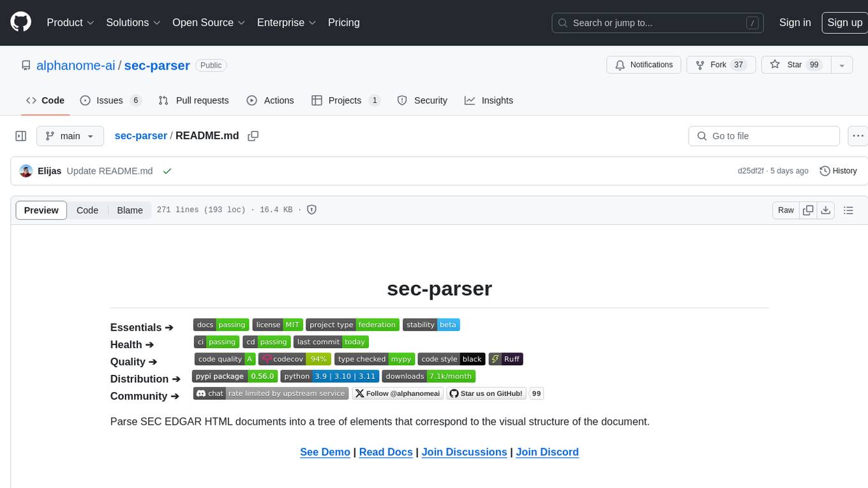Open the star lists dropdown arrow
Image resolution: width=868 pixels, height=488 pixels.
tap(841, 65)
